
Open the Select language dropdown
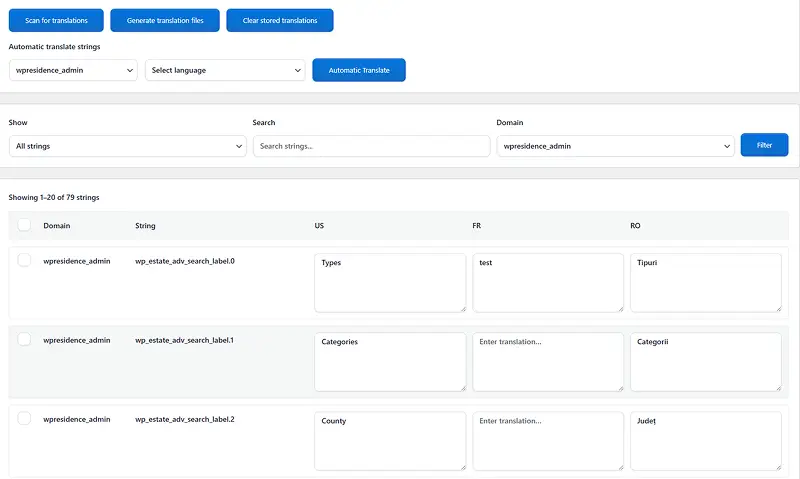pyautogui.click(x=225, y=70)
